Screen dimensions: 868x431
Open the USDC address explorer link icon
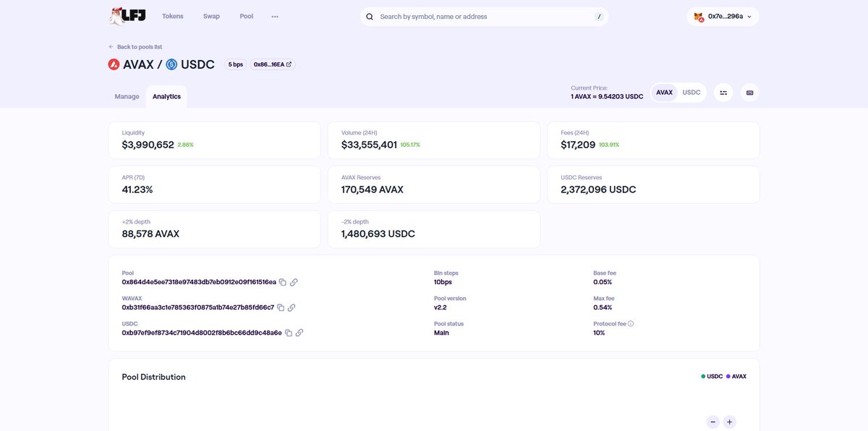pos(299,333)
